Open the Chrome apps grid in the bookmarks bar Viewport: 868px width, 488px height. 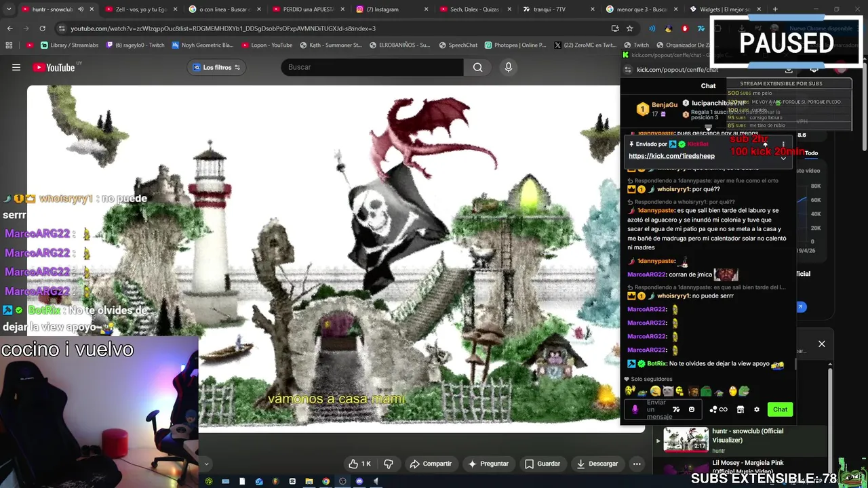point(9,45)
